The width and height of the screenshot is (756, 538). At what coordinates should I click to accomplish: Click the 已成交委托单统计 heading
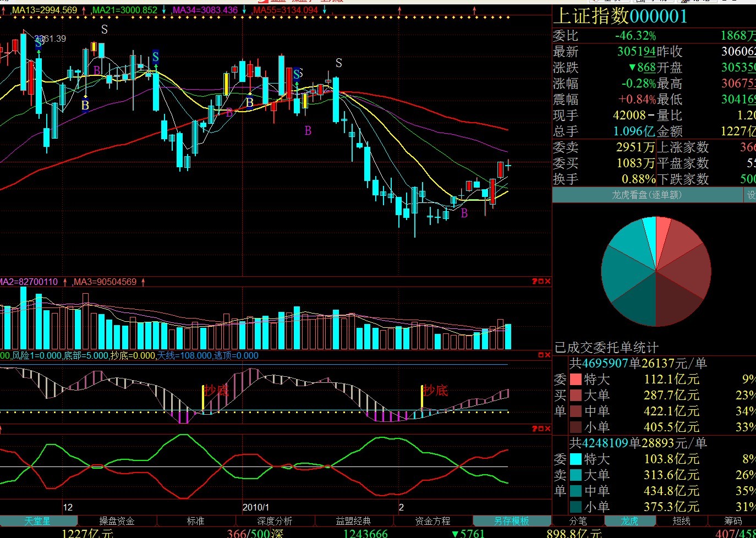point(606,348)
